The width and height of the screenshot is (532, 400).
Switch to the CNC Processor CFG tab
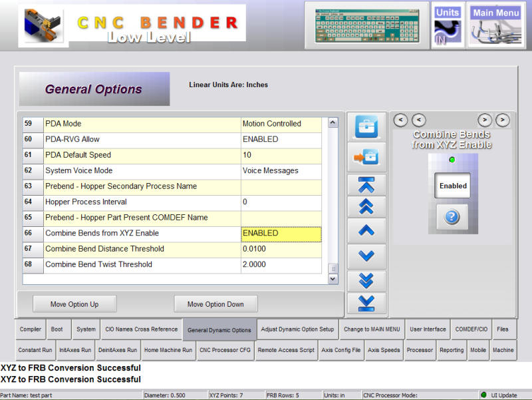225,350
